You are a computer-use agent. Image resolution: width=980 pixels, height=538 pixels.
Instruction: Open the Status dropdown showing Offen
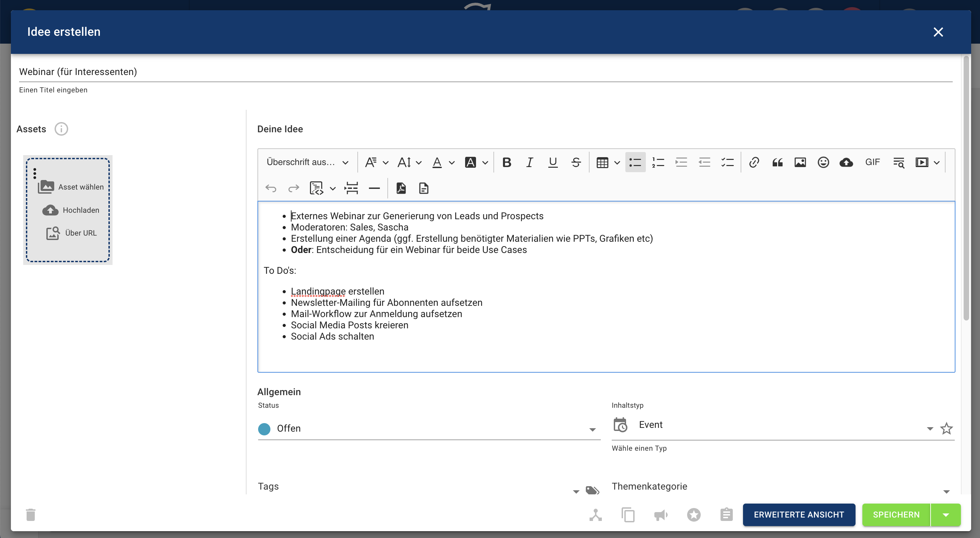click(x=429, y=429)
